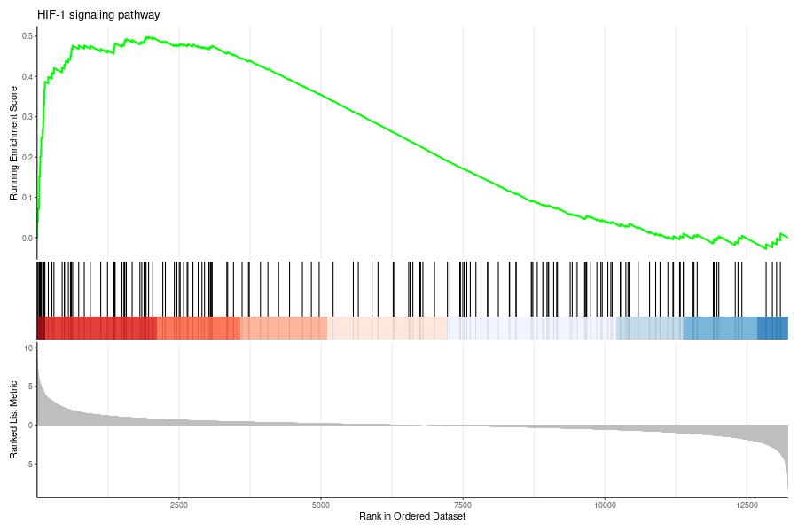
Task: Click the dark red color band segment
Action: (41, 328)
